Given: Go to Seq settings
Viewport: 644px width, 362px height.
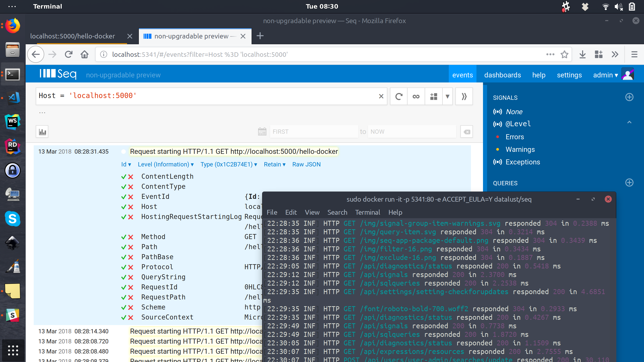Looking at the screenshot, I should [569, 75].
